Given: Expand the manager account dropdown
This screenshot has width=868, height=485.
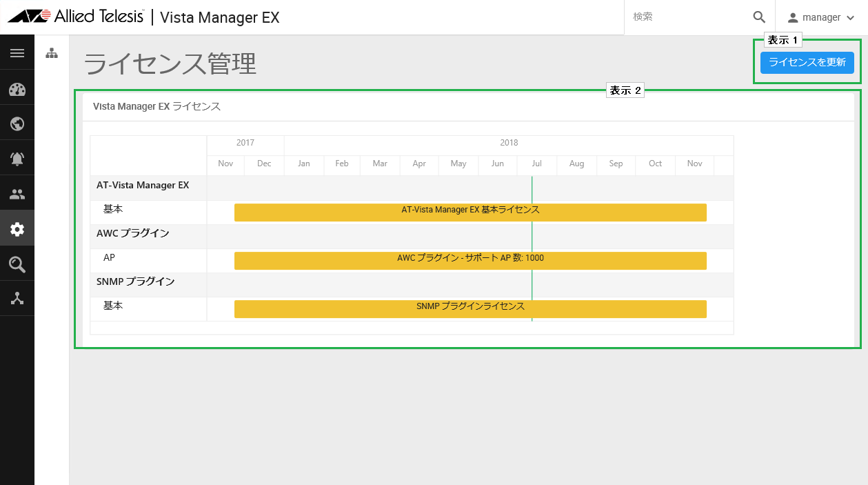Looking at the screenshot, I should [850, 18].
